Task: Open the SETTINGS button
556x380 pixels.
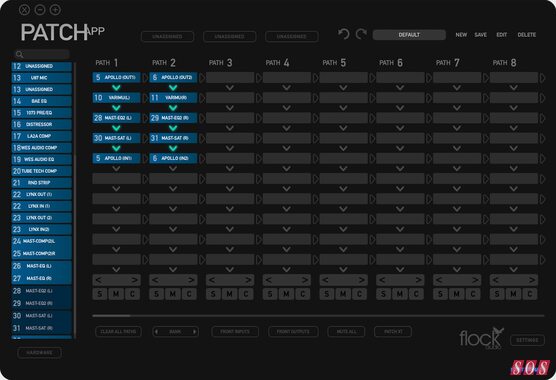Action: point(527,340)
